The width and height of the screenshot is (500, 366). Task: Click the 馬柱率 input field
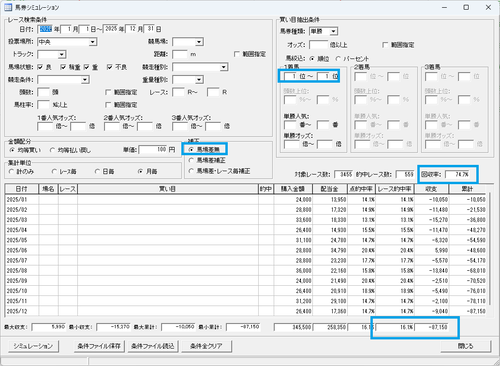44,105
